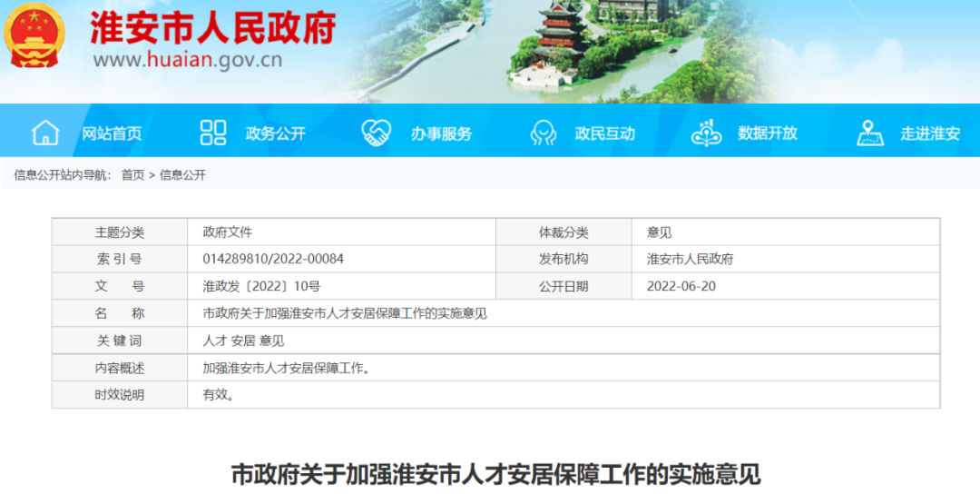This screenshot has height=504, width=980.
Task: Click the 首页 breadcrumb link
Action: point(132,175)
